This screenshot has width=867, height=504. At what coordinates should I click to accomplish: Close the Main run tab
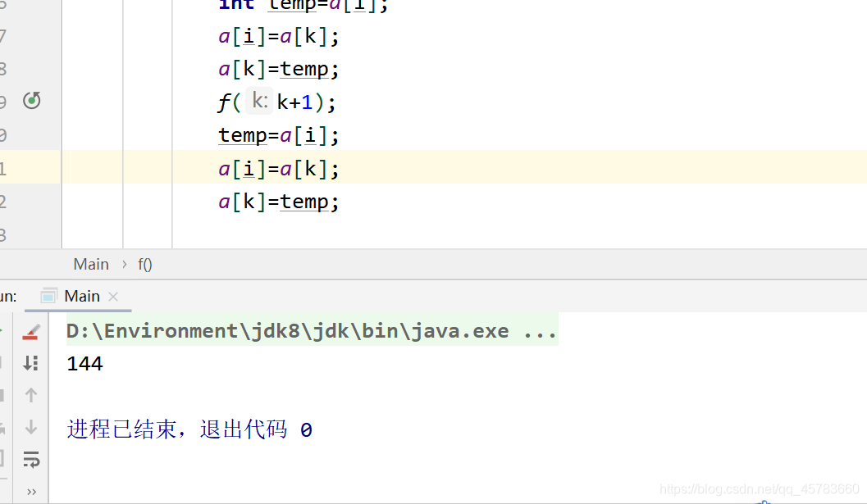tap(113, 297)
